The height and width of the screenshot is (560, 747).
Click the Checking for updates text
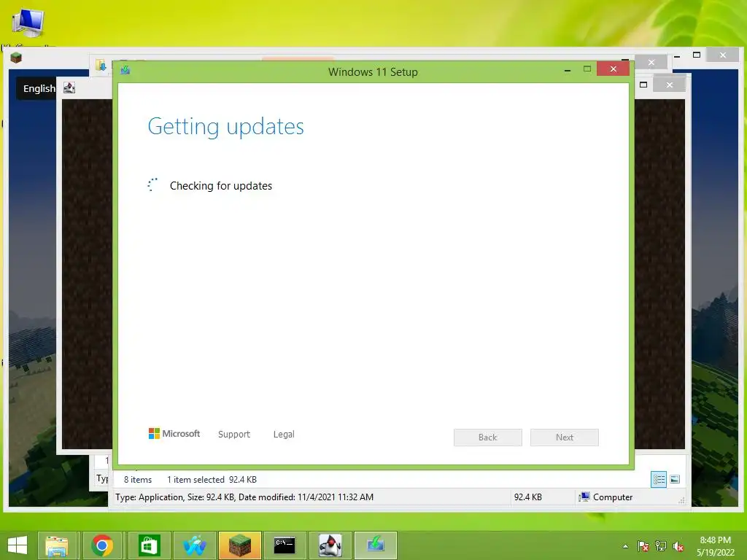(221, 186)
